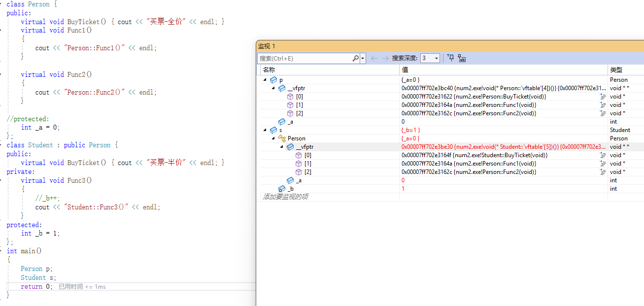Click view-source icon on p's Func2 row
The width and height of the screenshot is (644, 306).
pyautogui.click(x=603, y=113)
